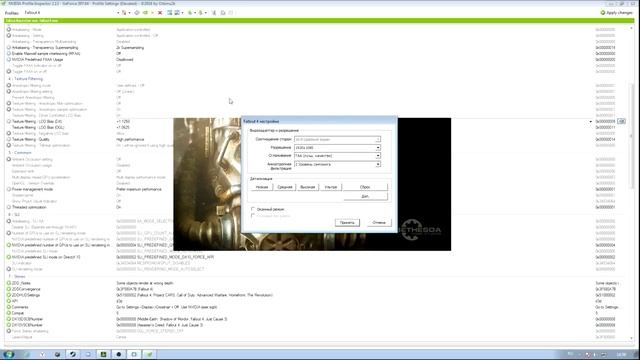Click the Доп. advanced button

[365, 196]
